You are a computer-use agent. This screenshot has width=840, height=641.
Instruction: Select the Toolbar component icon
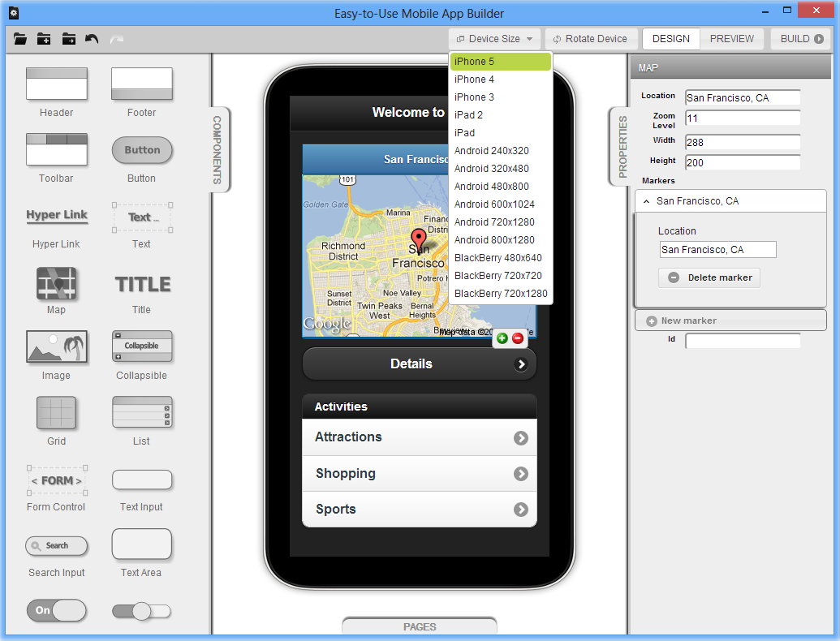56,149
